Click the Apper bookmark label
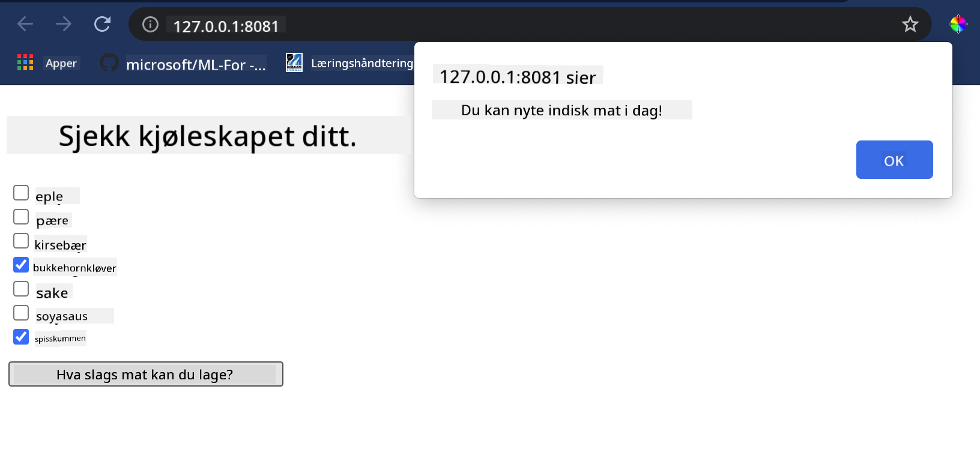 coord(61,63)
